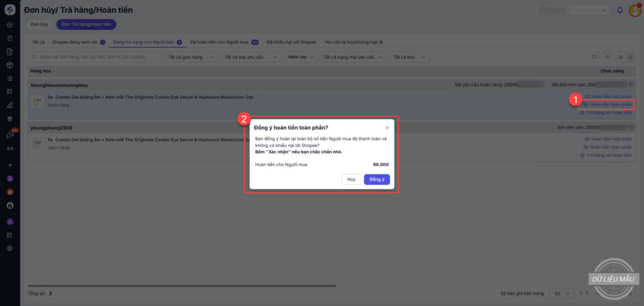The image size is (644, 306).
Task: Select the Đơn hủy toggle button
Action: (40, 25)
